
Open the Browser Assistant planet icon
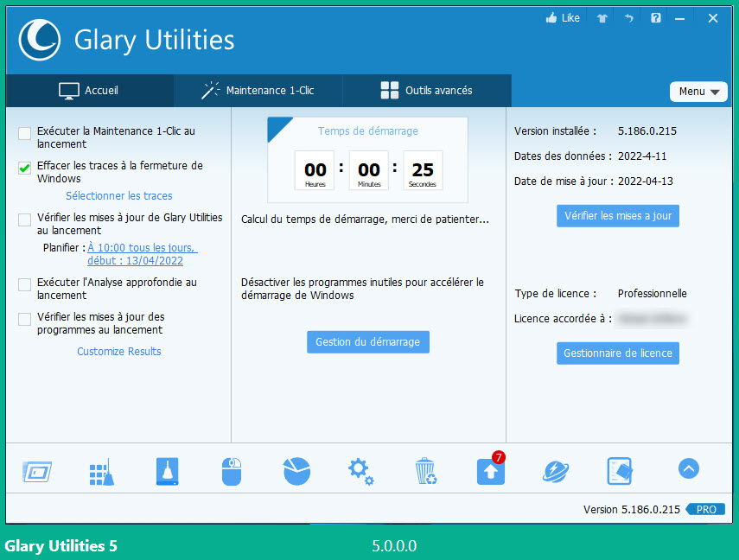(556, 472)
